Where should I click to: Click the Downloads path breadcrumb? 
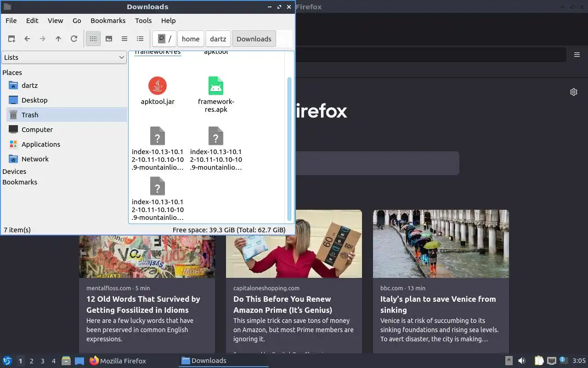254,39
